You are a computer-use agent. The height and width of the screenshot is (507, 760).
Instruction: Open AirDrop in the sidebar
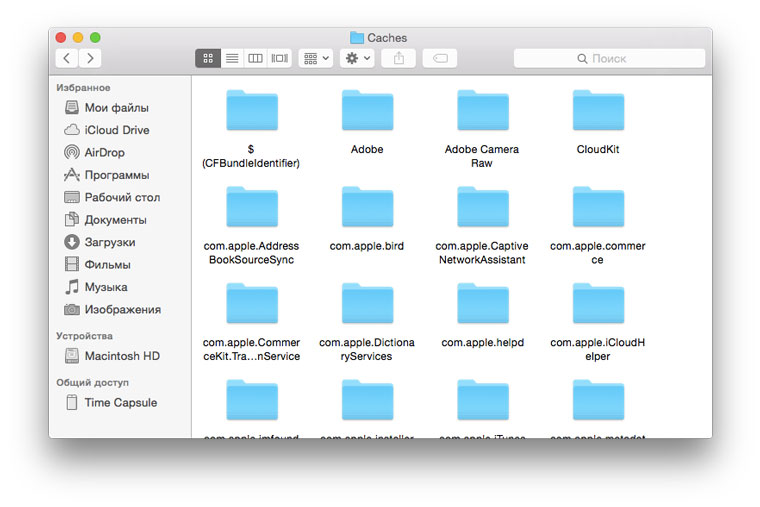click(x=104, y=152)
